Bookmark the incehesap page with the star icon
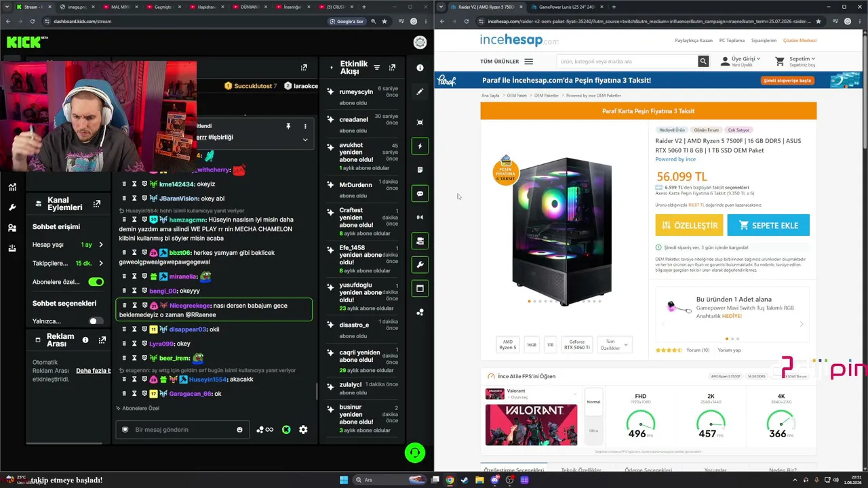This screenshot has width=868, height=488. (x=818, y=21)
